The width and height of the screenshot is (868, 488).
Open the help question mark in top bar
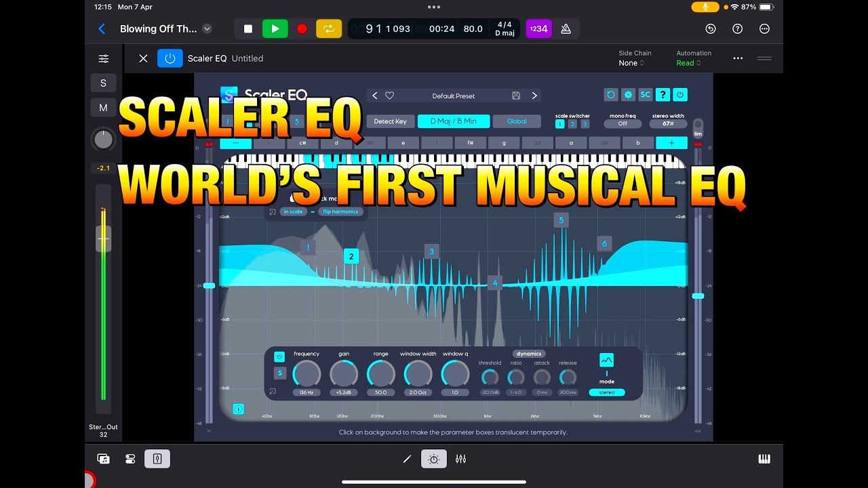click(738, 28)
